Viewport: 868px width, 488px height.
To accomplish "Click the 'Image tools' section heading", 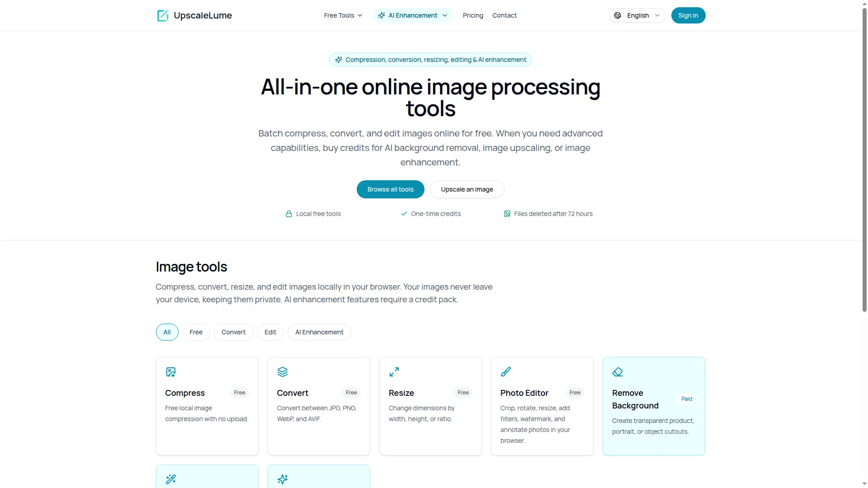I will [x=191, y=267].
